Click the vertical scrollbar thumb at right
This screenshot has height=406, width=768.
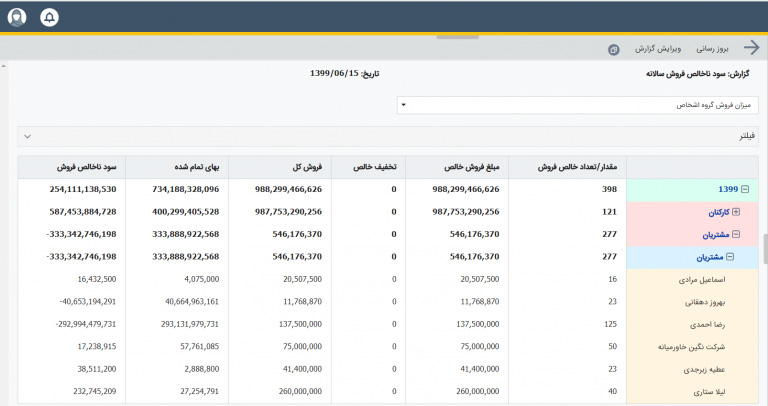coord(765,249)
